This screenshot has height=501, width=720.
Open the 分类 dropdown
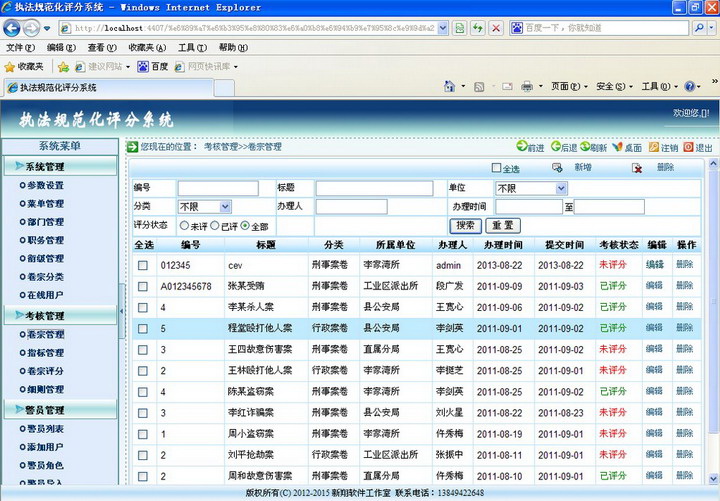[205, 206]
